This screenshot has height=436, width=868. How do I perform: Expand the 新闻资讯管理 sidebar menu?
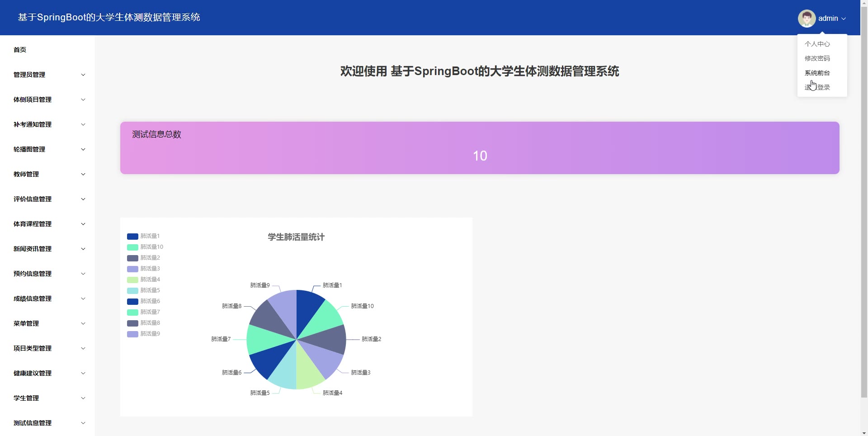pos(47,249)
